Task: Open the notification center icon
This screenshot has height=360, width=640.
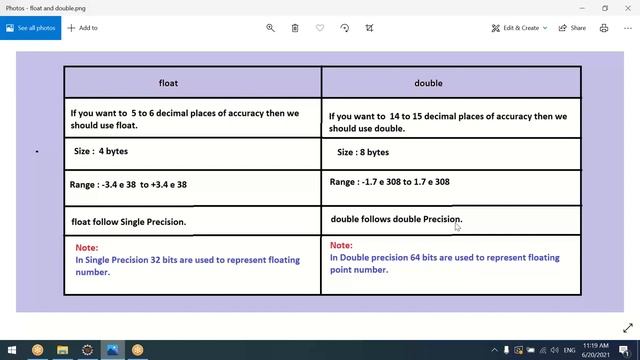Action: pyautogui.click(x=624, y=350)
